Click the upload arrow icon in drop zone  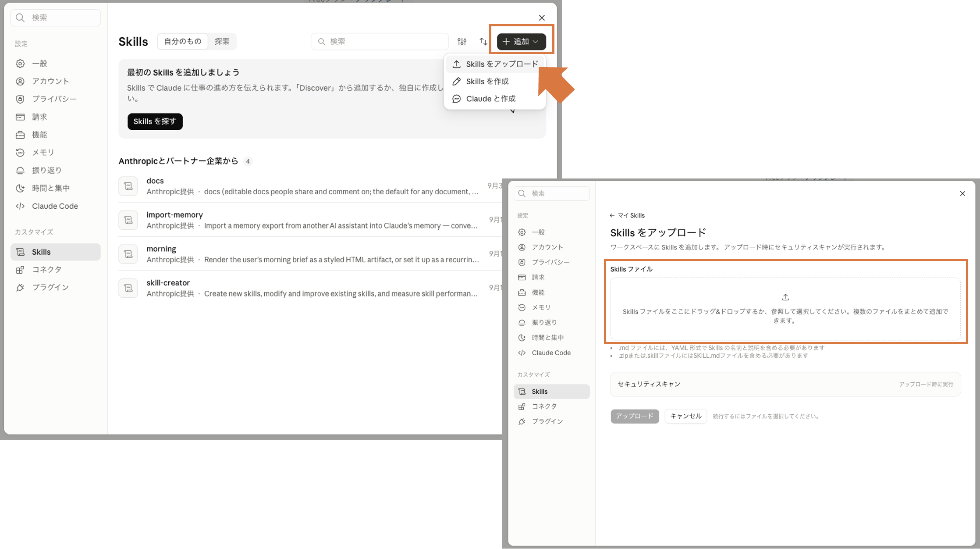click(785, 297)
